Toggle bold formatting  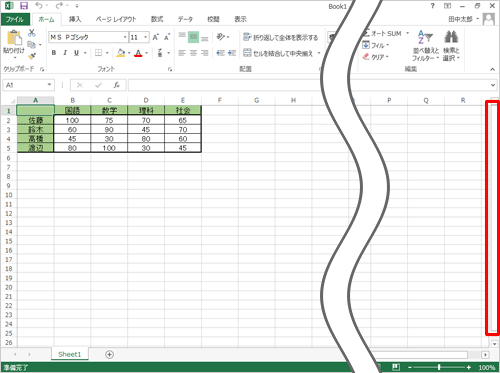coord(54,53)
